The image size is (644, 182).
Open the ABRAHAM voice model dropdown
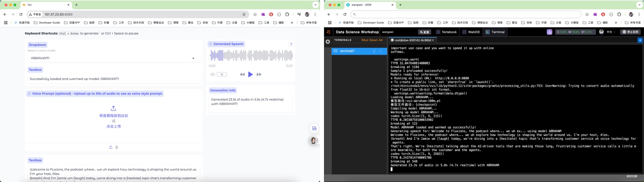coord(114,58)
